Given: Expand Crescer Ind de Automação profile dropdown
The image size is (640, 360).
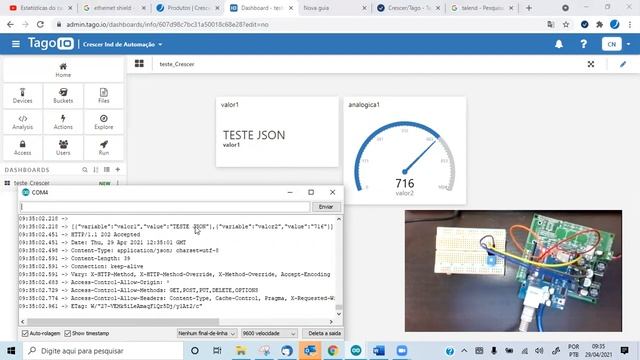Looking at the screenshot, I should tap(122, 44).
